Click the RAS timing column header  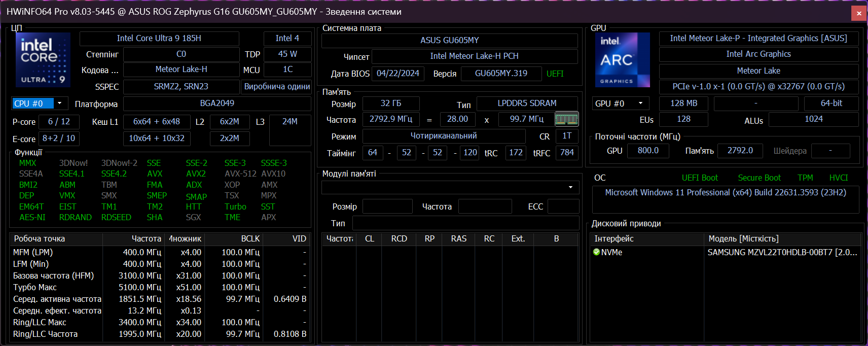click(459, 239)
